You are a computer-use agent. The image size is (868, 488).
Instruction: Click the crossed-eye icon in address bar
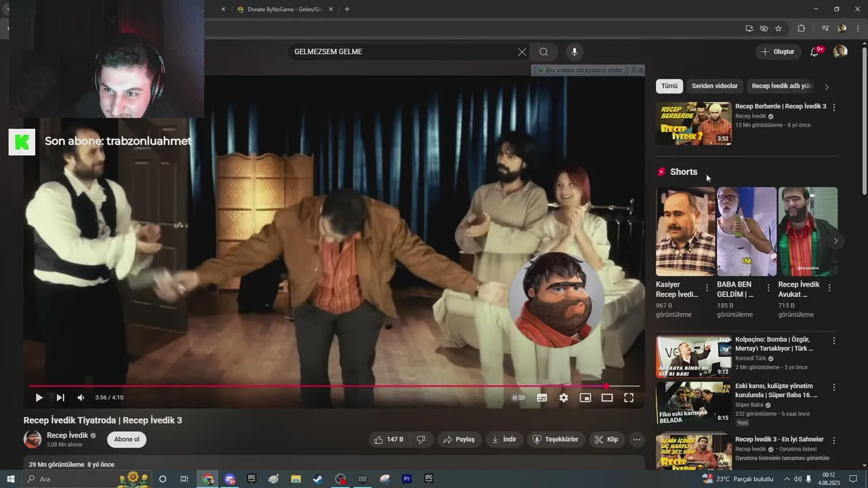pyautogui.click(x=764, y=28)
